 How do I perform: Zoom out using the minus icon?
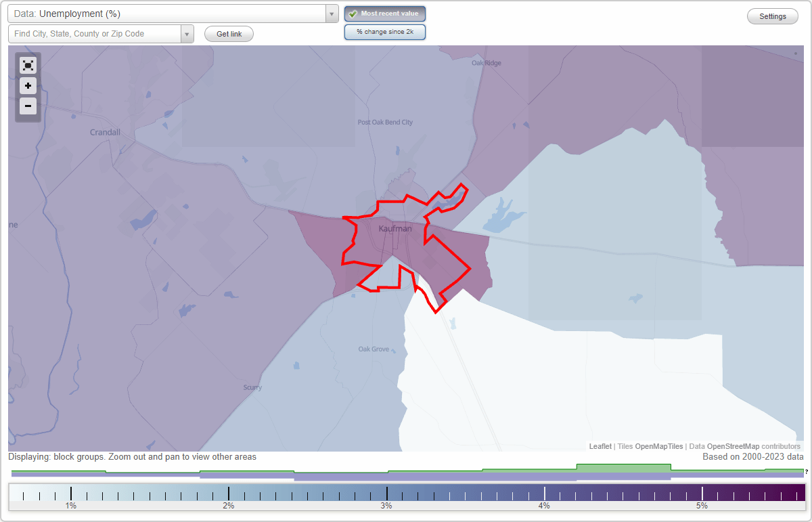[x=28, y=106]
